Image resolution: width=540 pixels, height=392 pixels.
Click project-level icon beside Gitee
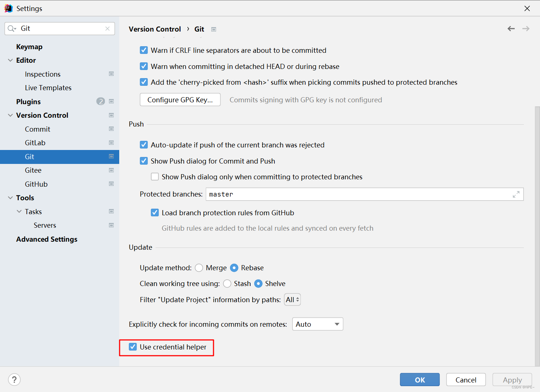click(112, 170)
